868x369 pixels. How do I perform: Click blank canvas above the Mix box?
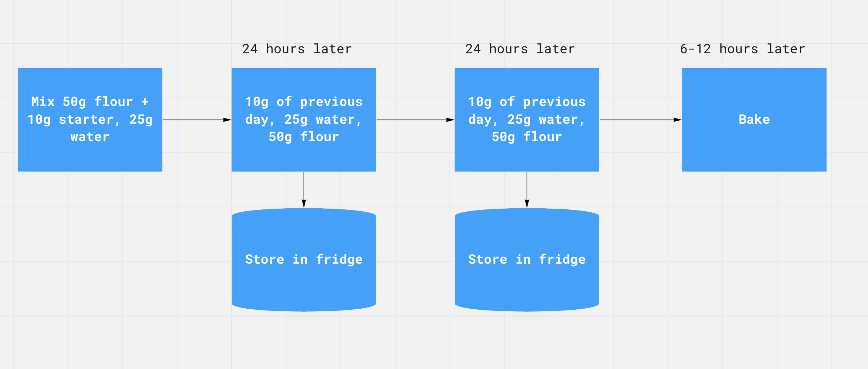pyautogui.click(x=90, y=34)
